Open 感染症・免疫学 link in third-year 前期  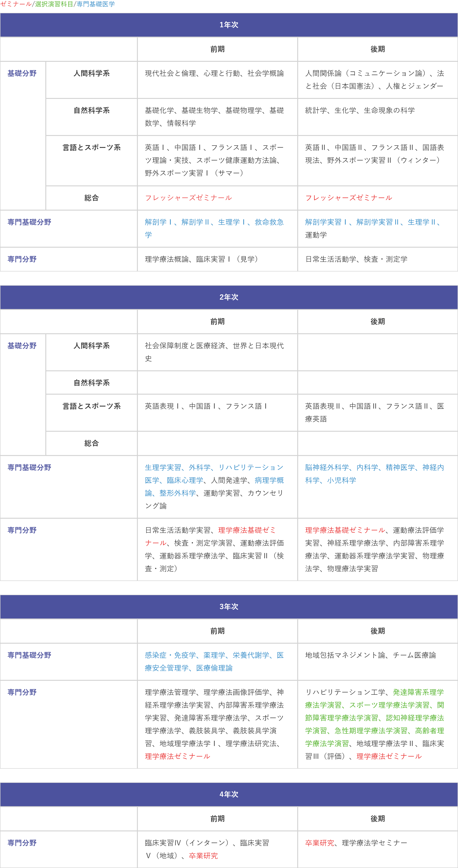pyautogui.click(x=170, y=655)
